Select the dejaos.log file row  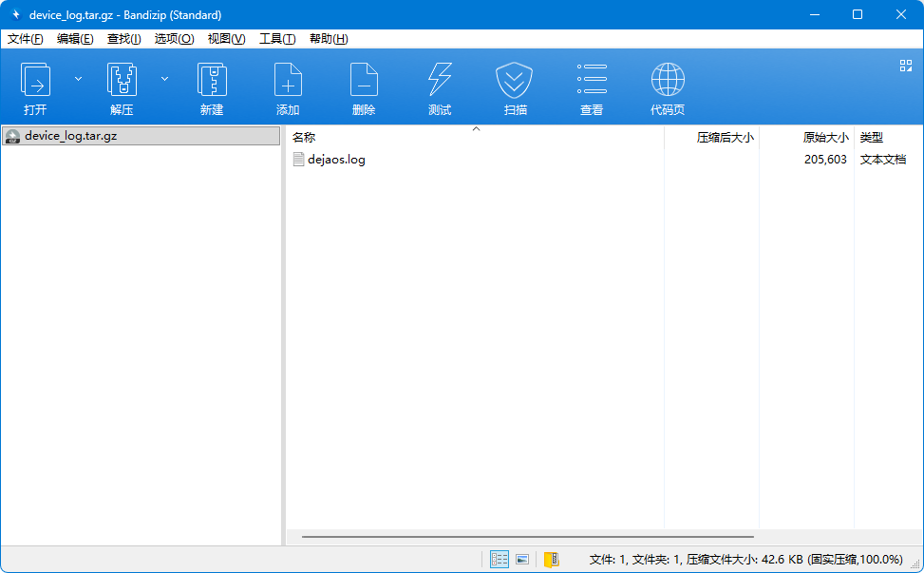[604, 160]
